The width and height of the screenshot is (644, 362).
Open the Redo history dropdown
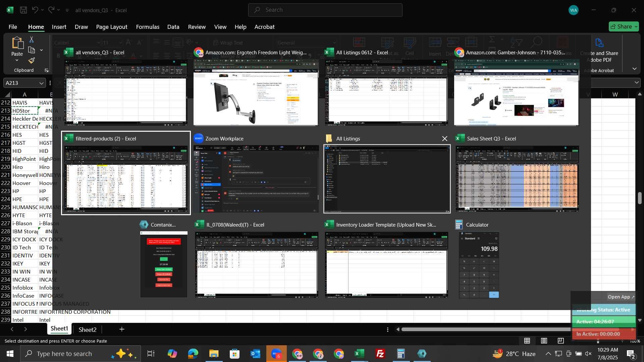[59, 10]
